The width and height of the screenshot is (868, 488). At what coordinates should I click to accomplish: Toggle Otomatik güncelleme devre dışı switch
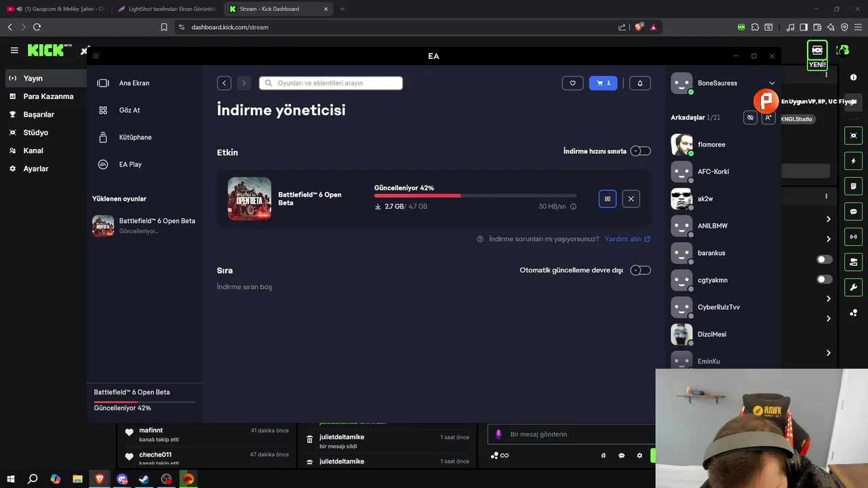[640, 270]
